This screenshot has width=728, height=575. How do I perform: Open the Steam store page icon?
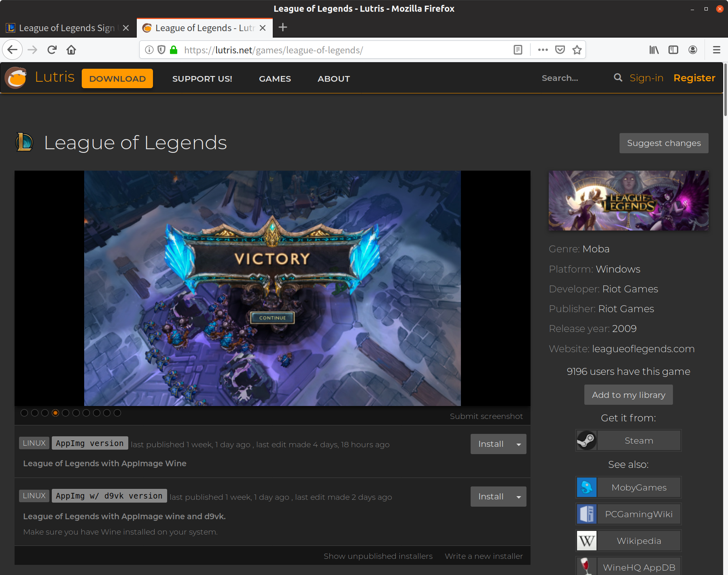click(x=587, y=440)
